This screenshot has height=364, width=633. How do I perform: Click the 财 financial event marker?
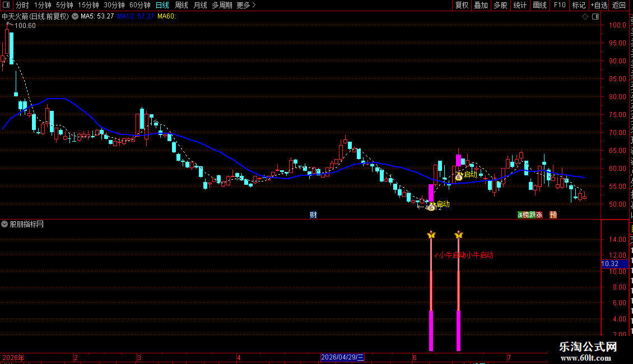click(313, 214)
